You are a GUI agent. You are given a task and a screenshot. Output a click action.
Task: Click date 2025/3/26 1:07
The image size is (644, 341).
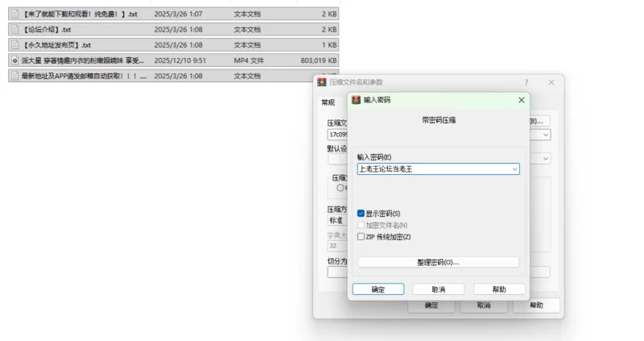[178, 14]
